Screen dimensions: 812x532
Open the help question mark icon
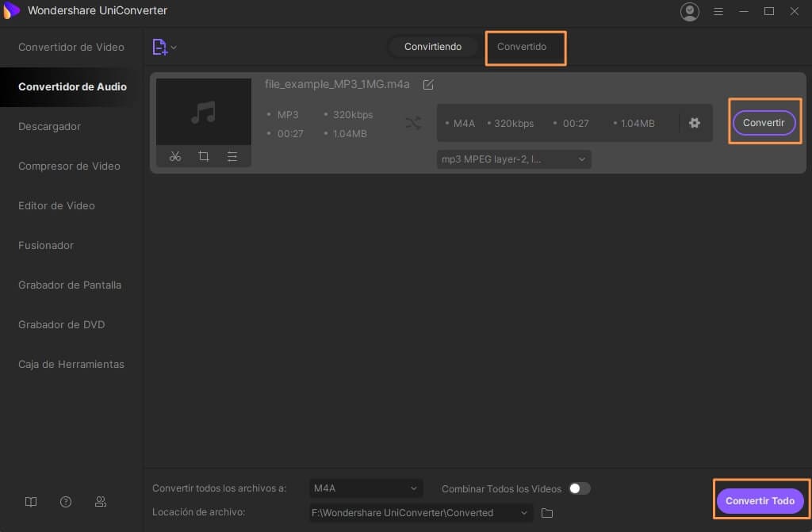(x=66, y=501)
